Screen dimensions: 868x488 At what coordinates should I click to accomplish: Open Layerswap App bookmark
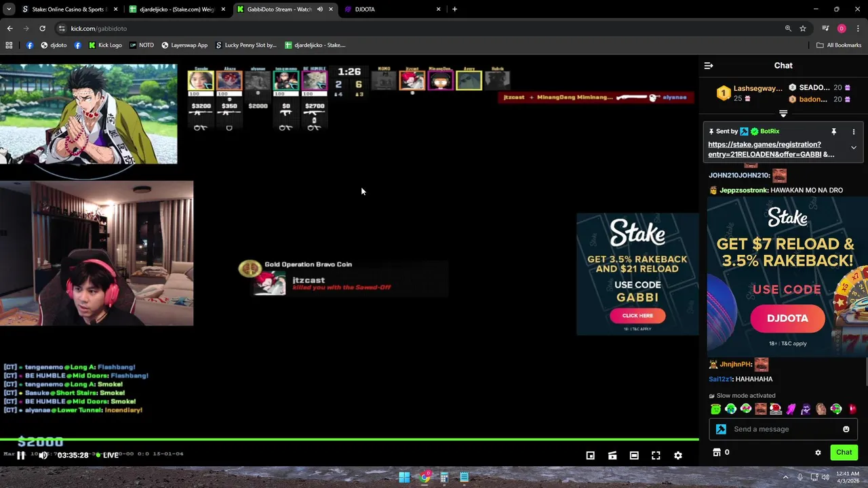pos(184,45)
